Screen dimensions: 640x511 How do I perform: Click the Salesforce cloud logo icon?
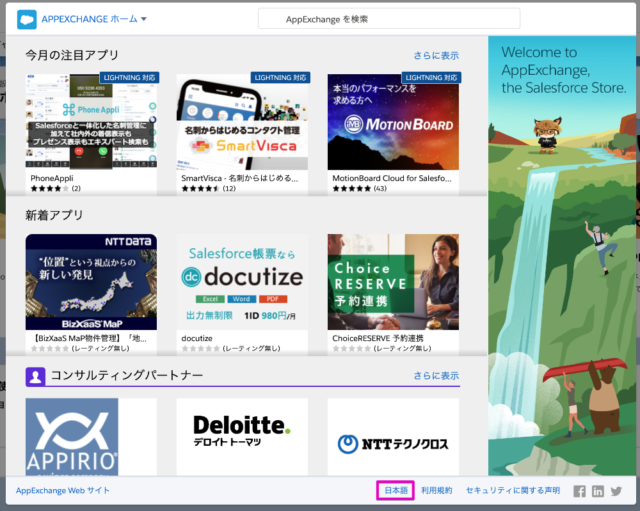click(27, 19)
